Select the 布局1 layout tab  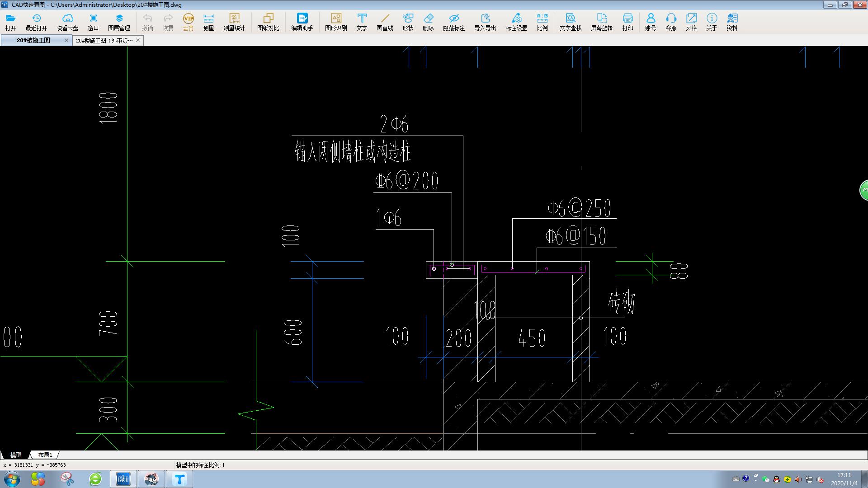(x=45, y=455)
